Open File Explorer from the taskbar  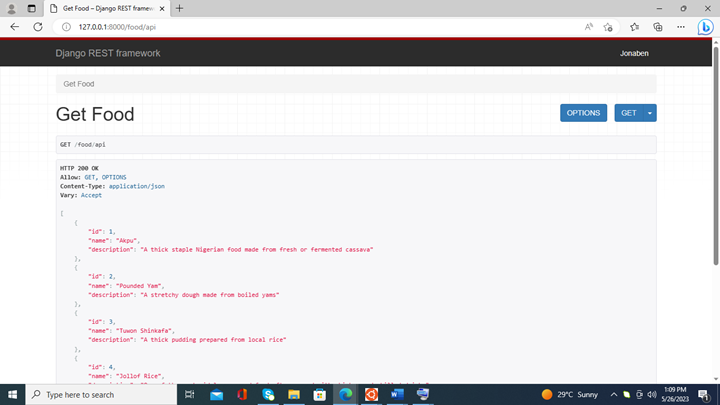pos(294,394)
